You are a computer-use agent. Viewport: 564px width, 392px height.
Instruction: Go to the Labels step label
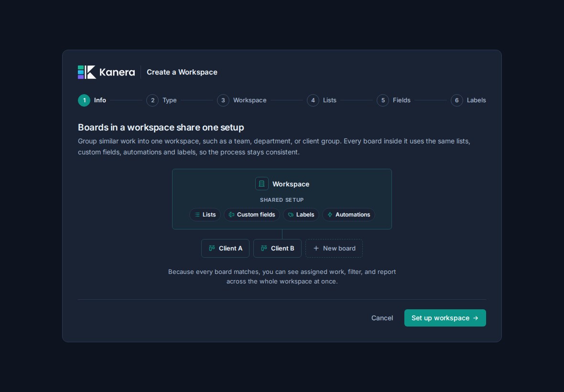pos(476,100)
